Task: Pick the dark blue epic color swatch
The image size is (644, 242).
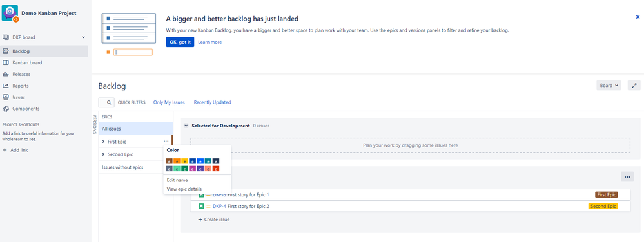Action: coord(193,161)
